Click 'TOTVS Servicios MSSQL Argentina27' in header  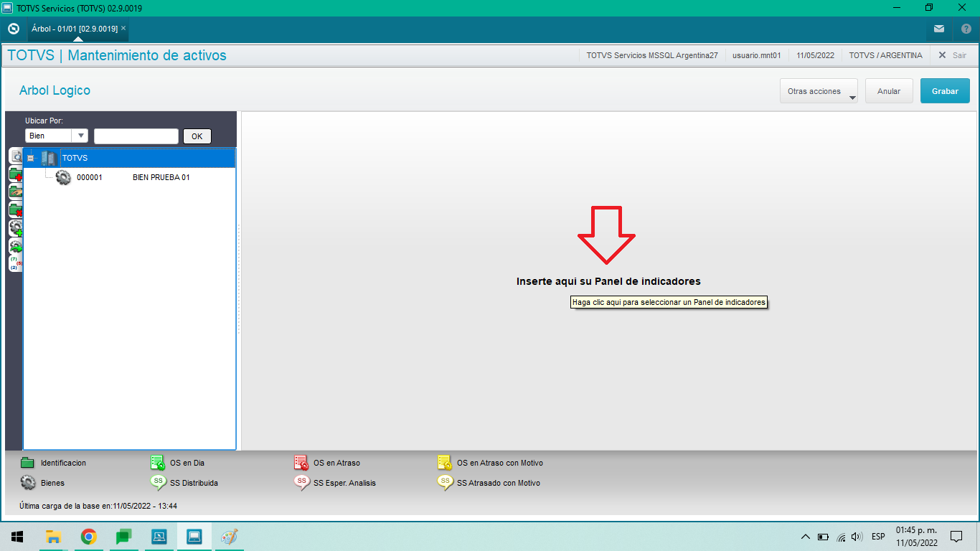pyautogui.click(x=652, y=55)
